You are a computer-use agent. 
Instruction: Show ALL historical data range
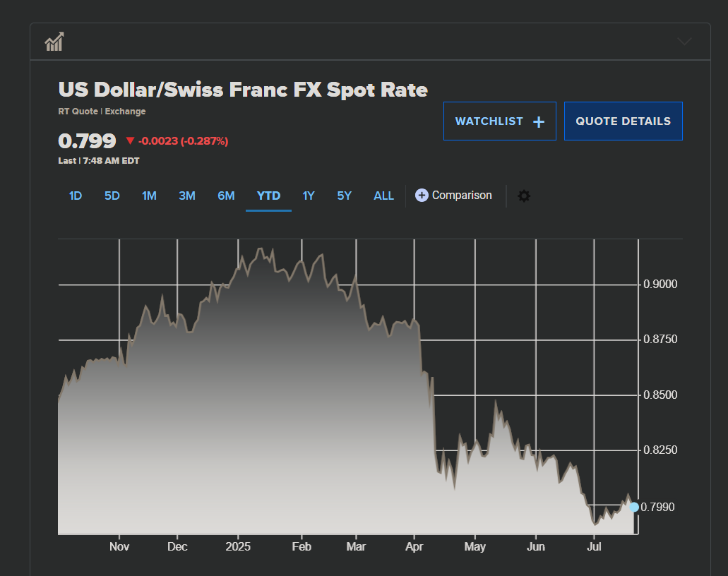pos(383,196)
